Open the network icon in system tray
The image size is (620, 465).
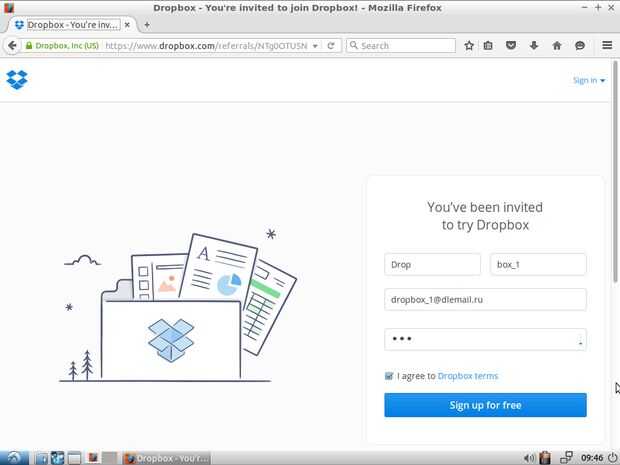pos(567,457)
